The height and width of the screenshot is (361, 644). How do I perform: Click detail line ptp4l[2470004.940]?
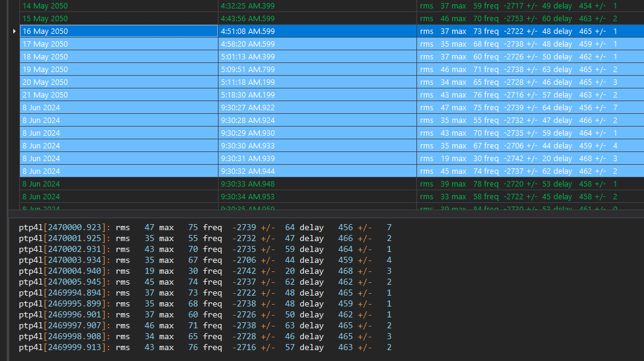click(205, 271)
